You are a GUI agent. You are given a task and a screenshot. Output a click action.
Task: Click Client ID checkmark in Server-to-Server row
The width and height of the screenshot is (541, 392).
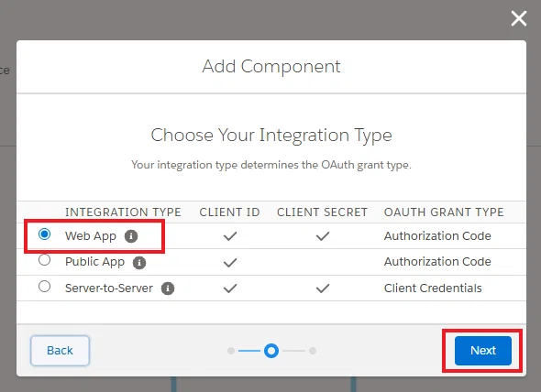230,289
